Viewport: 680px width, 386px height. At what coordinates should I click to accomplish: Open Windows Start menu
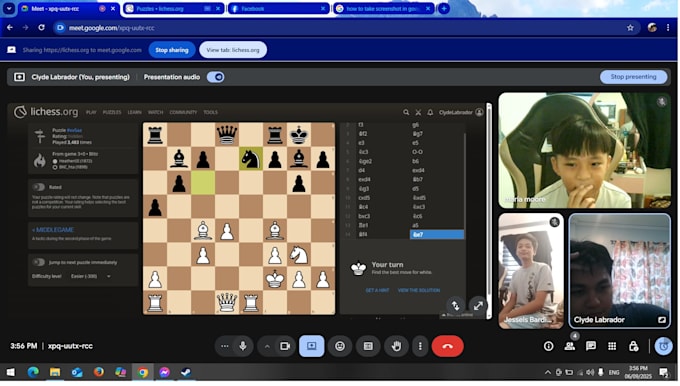point(11,372)
